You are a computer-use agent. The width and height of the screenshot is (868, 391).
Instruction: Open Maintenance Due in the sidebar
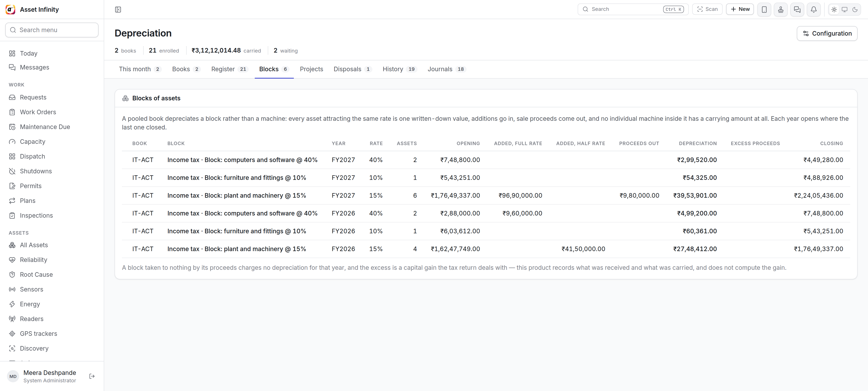pyautogui.click(x=52, y=127)
